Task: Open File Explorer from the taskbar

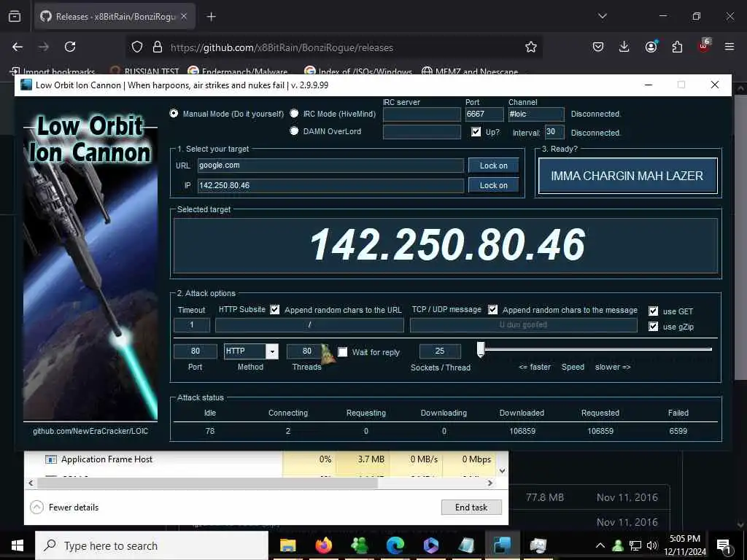Action: 287,545
